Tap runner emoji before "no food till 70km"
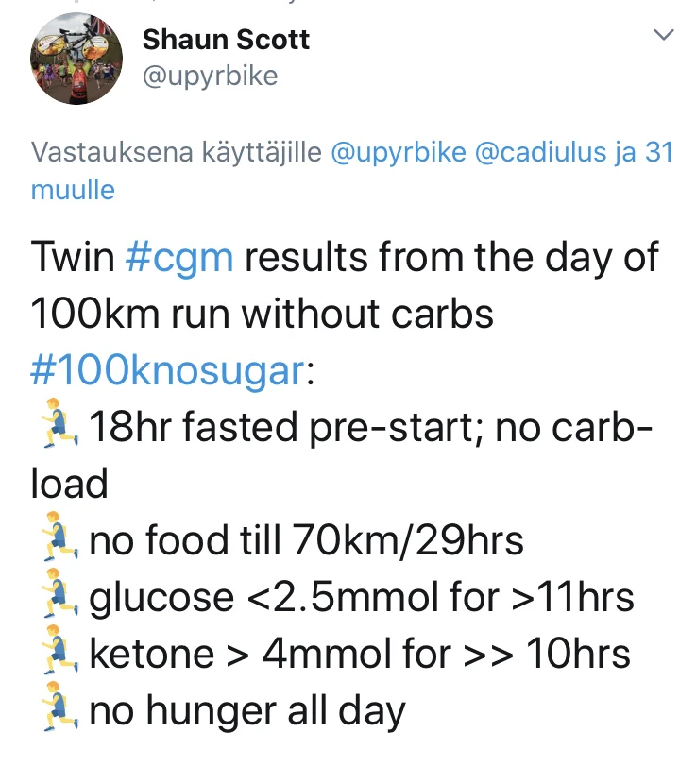 (x=55, y=540)
